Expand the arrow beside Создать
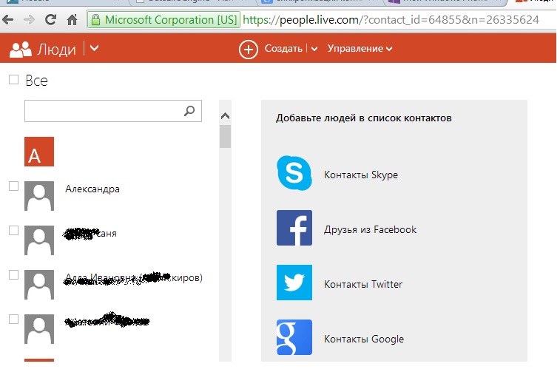Image resolution: width=560 pixels, height=392 pixels. pyautogui.click(x=314, y=49)
